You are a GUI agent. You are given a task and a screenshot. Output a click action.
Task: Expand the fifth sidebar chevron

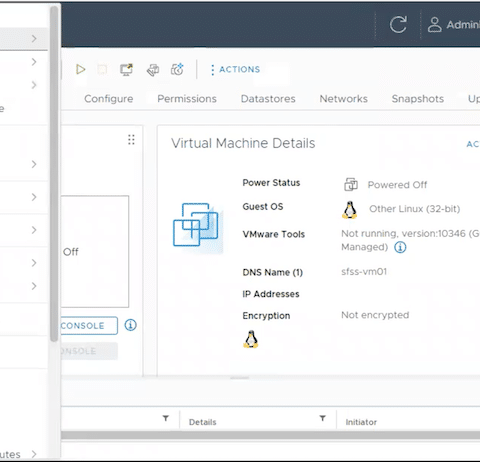34,197
